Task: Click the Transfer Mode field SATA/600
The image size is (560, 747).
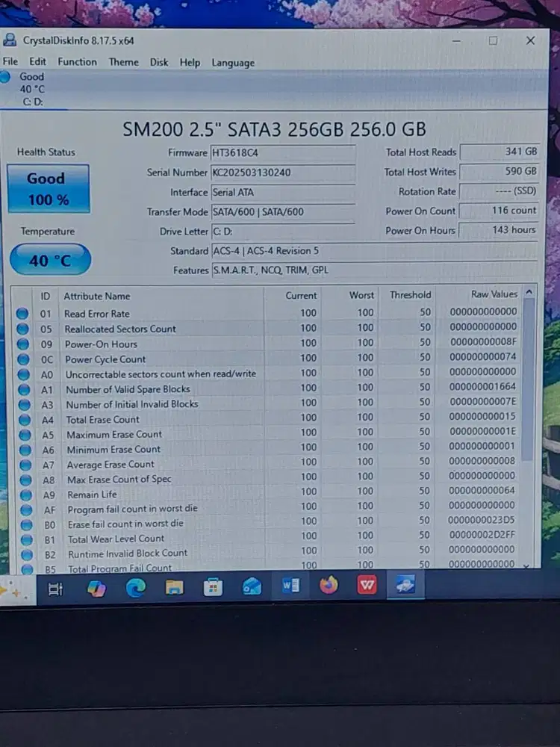Action: 283,212
